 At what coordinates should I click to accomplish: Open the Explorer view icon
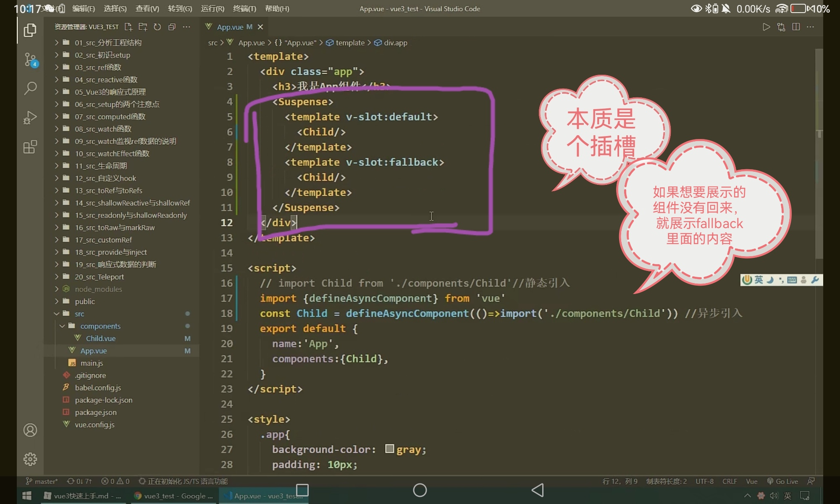coord(30,30)
